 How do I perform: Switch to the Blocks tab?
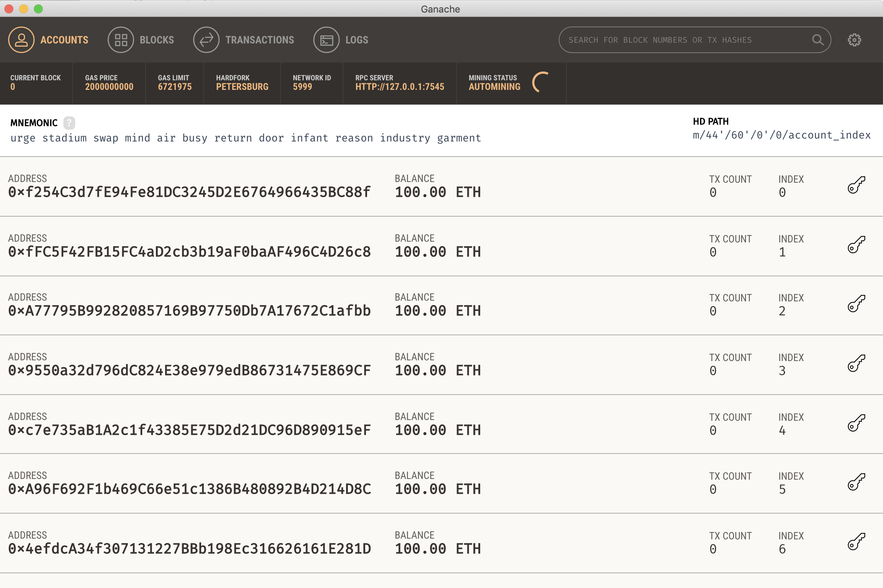pyautogui.click(x=141, y=40)
